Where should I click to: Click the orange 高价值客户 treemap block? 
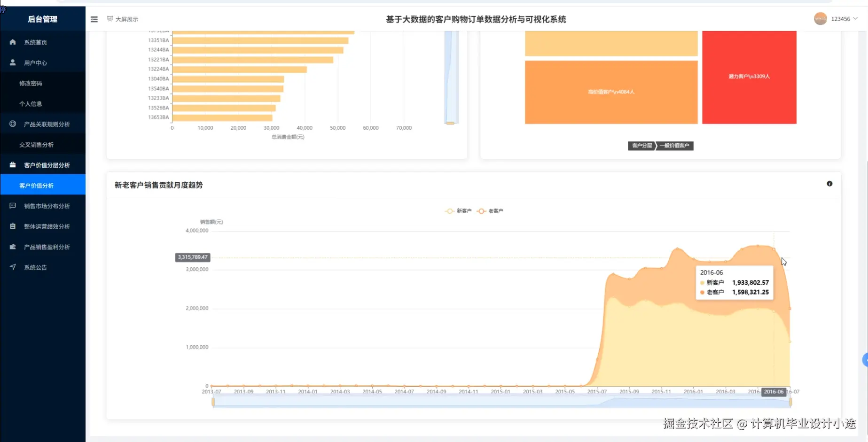click(x=611, y=92)
